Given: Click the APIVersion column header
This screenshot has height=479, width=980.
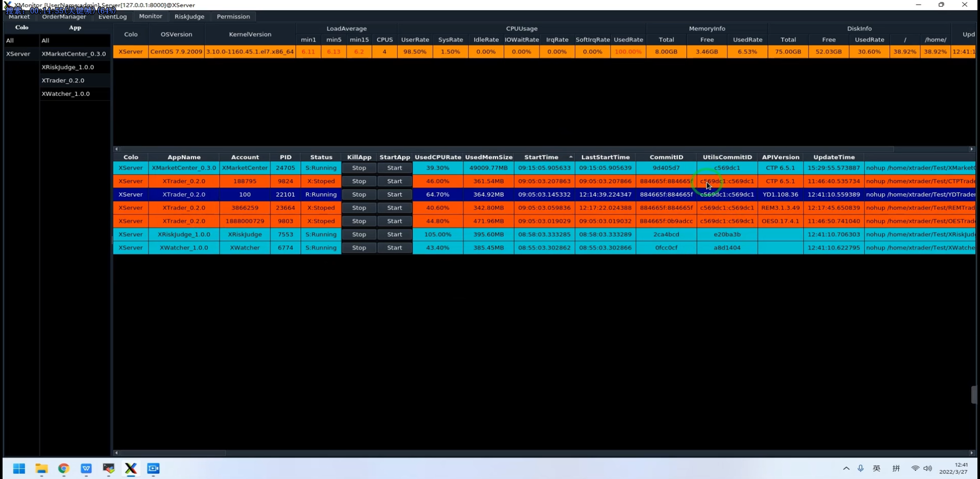Looking at the screenshot, I should coord(780,157).
